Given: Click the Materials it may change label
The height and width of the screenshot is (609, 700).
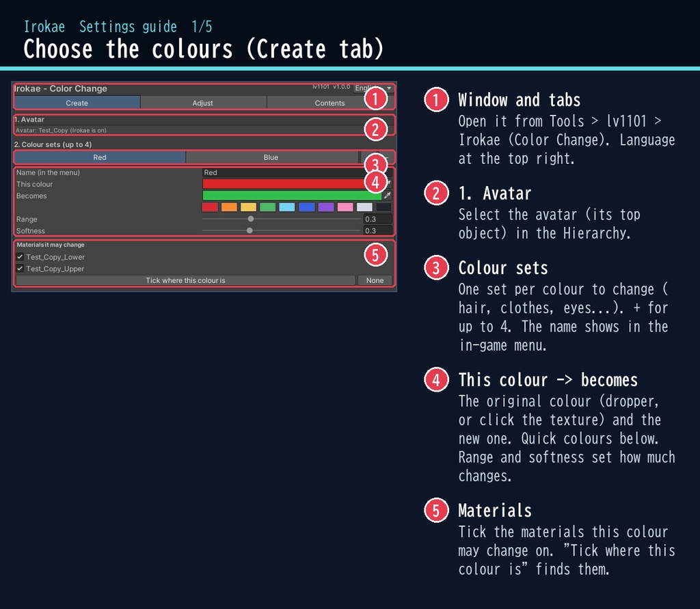Looking at the screenshot, I should tap(51, 245).
